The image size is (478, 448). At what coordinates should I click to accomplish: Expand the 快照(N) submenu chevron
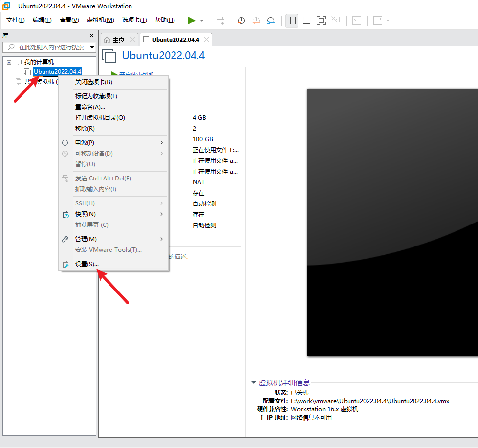(162, 214)
